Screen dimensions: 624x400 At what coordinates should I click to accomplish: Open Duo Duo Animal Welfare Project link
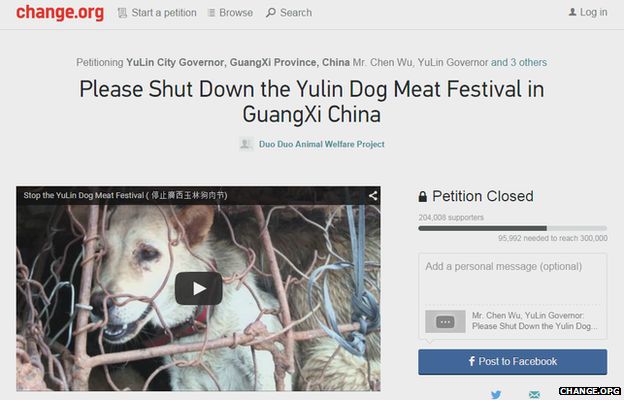[x=322, y=144]
